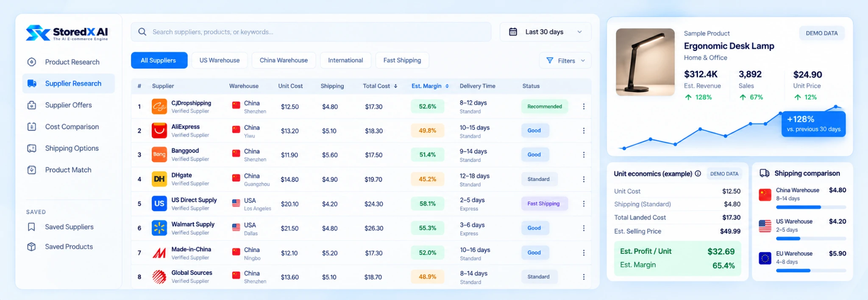The width and height of the screenshot is (868, 300).
Task: Open Saved Products box icon
Action: [31, 247]
